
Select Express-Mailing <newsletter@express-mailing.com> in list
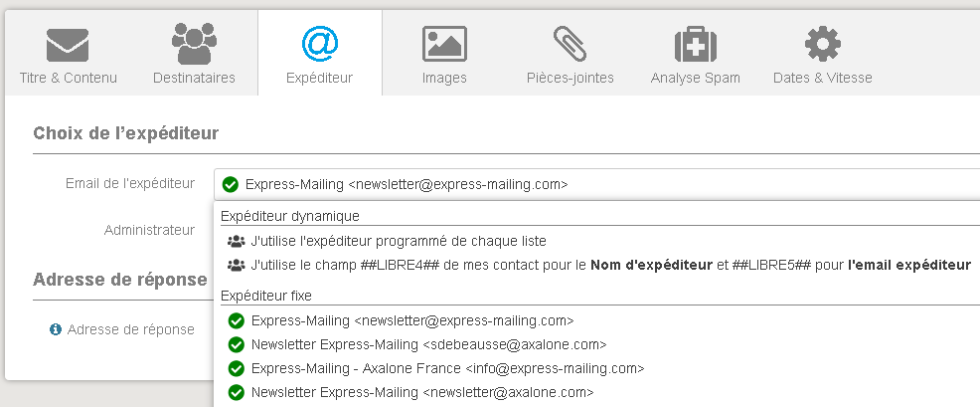coord(412,320)
